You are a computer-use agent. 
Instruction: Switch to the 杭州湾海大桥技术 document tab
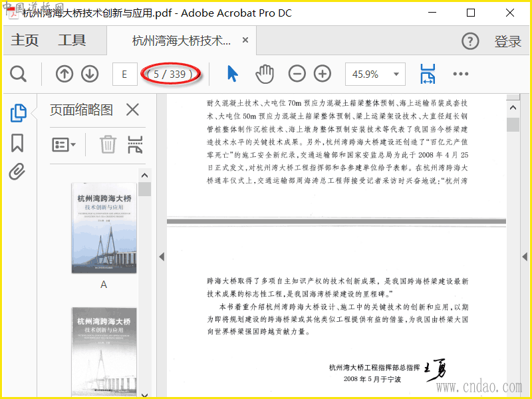point(181,41)
